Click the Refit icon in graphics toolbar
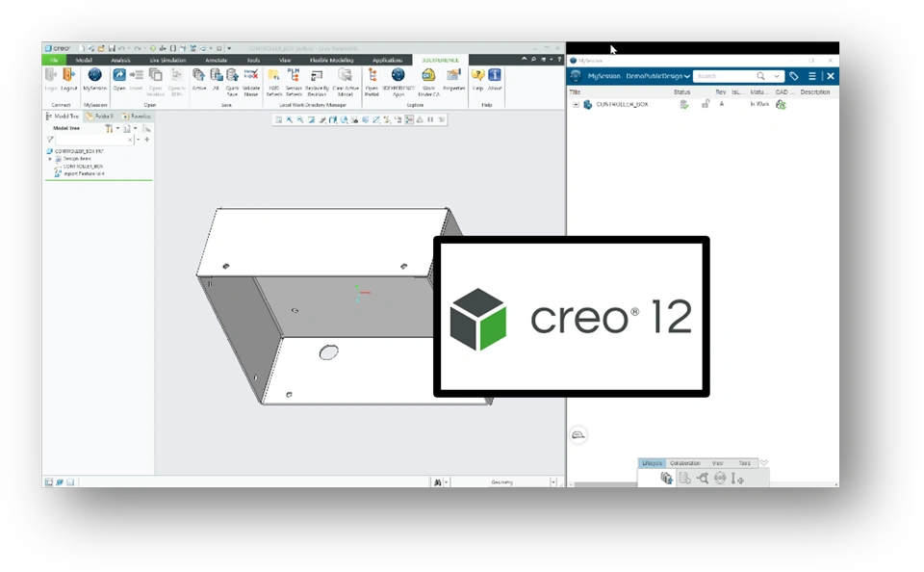924x572 pixels. (279, 119)
